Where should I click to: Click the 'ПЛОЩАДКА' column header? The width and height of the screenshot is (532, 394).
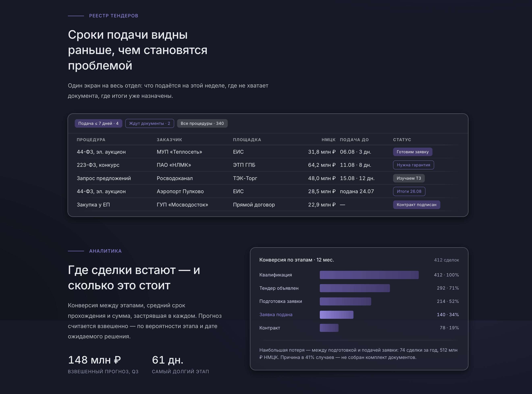coord(247,140)
